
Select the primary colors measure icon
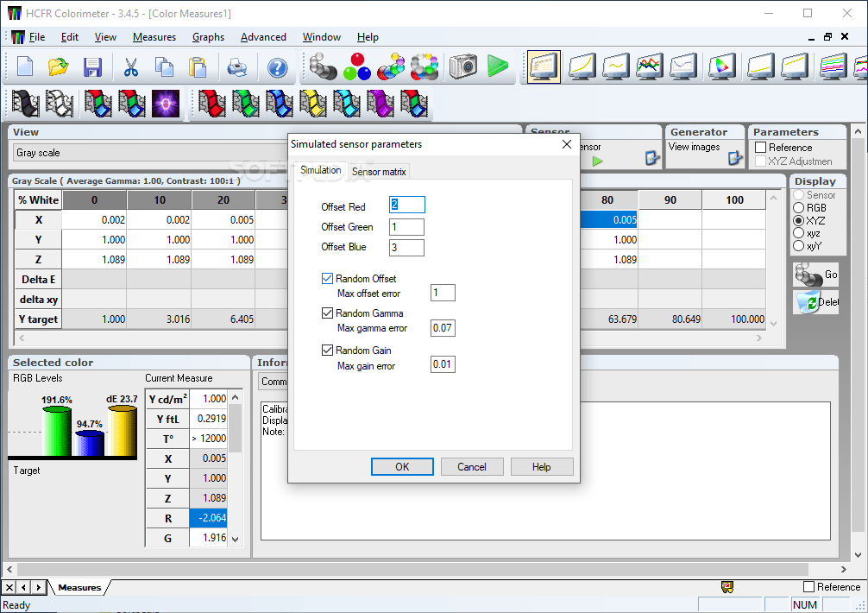point(356,66)
